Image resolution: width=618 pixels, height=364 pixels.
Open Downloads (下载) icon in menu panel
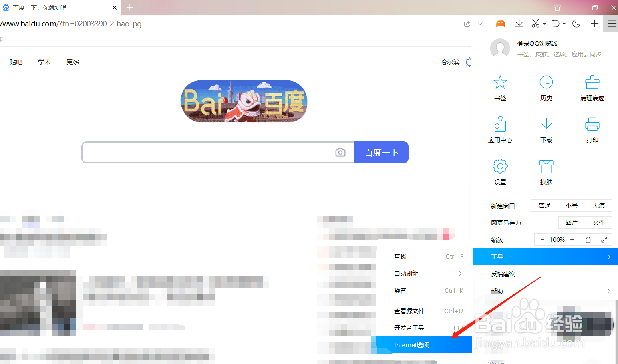tap(546, 124)
